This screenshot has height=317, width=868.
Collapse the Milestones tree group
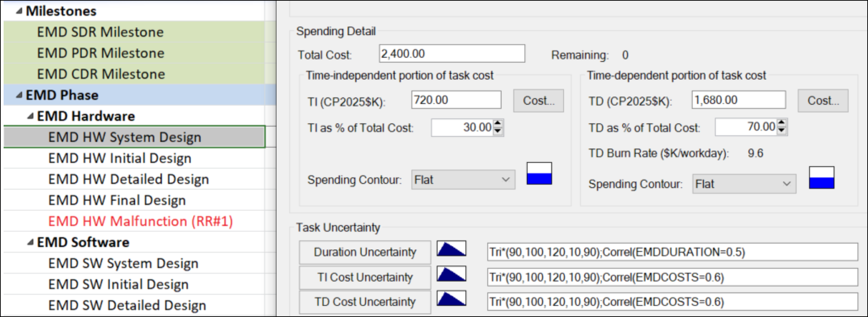(19, 11)
